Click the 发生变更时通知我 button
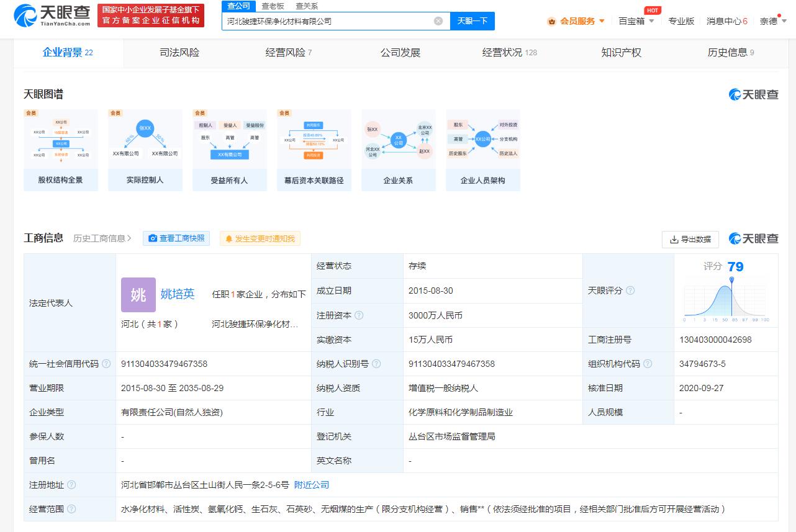 [x=260, y=238]
